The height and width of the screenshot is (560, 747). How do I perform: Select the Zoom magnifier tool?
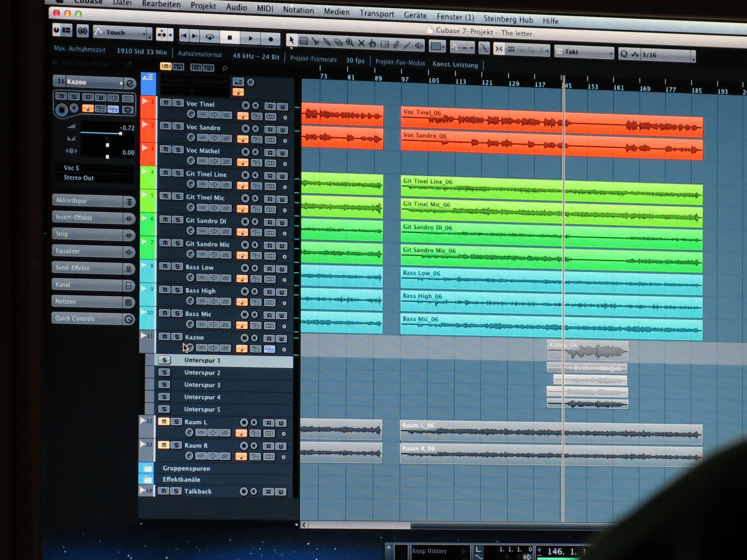pos(350,43)
